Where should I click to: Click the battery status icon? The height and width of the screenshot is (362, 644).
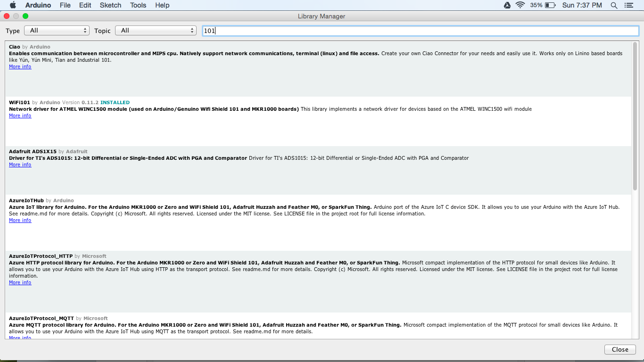click(550, 5)
